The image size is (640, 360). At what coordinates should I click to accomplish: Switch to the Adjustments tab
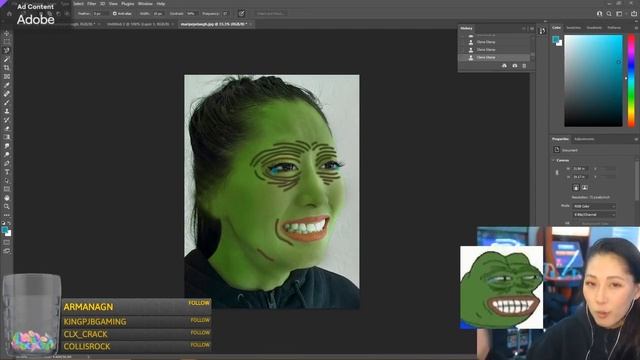click(x=584, y=139)
